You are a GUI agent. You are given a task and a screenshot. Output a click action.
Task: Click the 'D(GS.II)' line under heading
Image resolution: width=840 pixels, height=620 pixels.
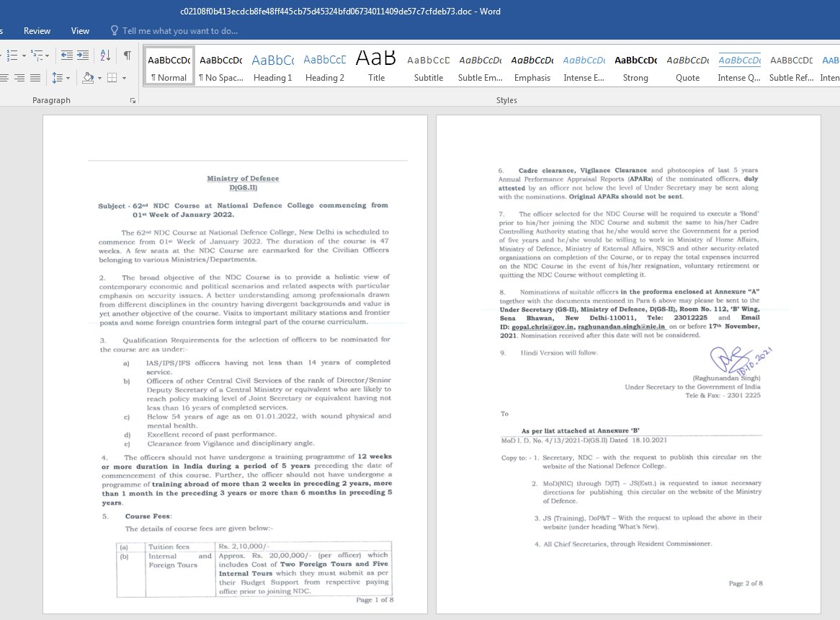coord(243,187)
